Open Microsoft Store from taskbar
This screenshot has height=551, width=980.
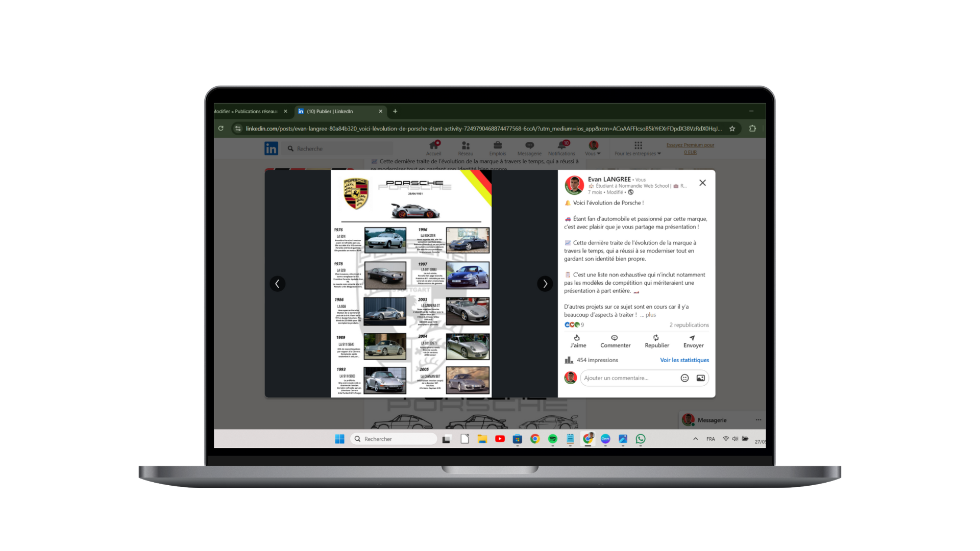(518, 439)
